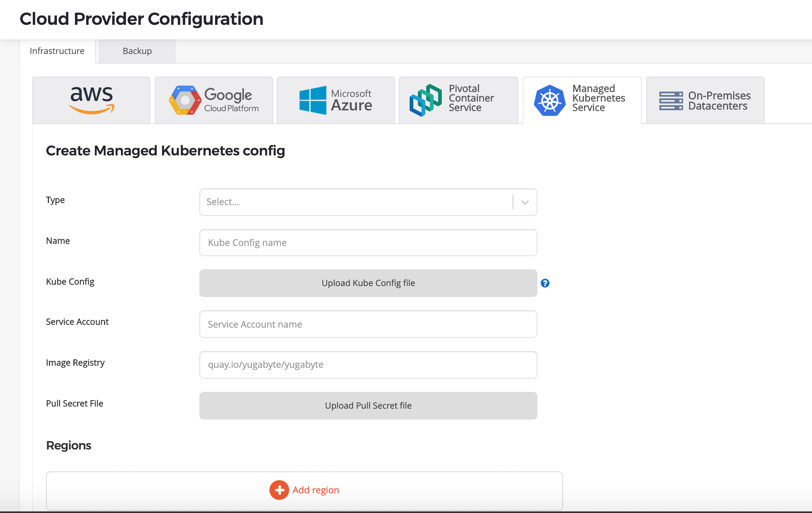Show Kube Config help tooltip icon
This screenshot has width=812, height=513.
click(x=545, y=283)
